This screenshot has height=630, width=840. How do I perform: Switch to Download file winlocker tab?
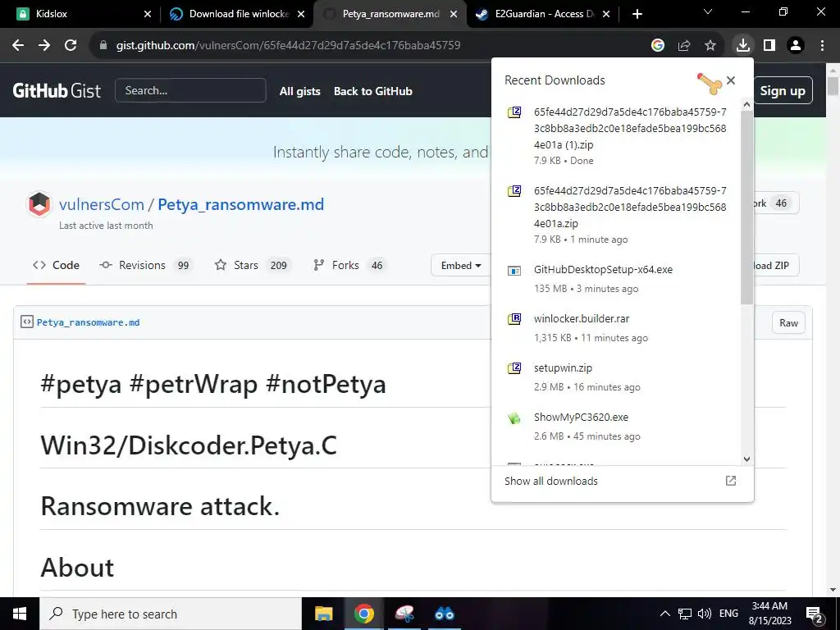[235, 14]
